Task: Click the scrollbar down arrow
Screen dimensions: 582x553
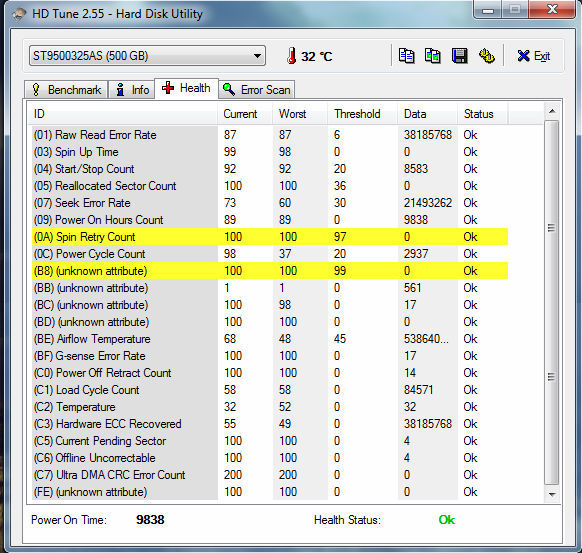Action: pyautogui.click(x=552, y=494)
